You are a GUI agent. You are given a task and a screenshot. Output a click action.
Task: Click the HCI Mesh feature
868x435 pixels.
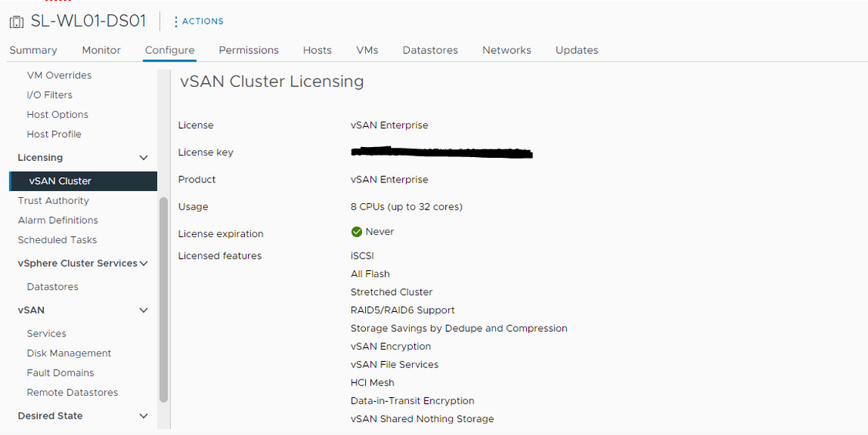[373, 383]
